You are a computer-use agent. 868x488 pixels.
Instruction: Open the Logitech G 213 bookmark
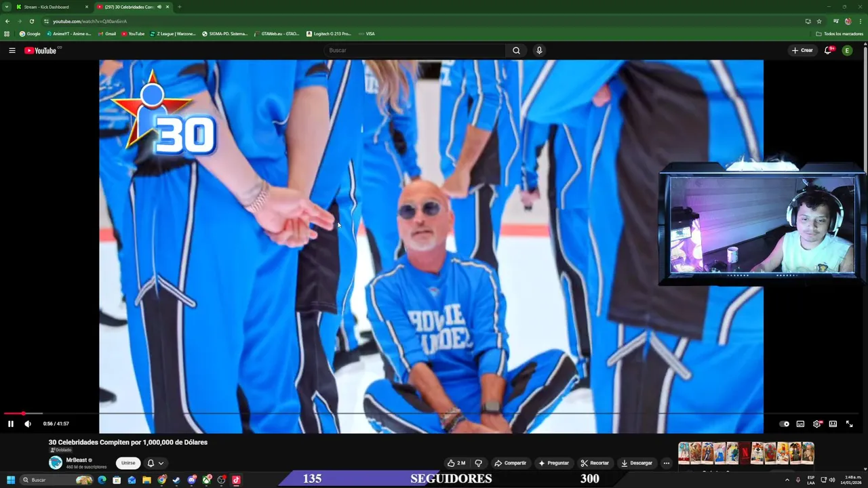[329, 33]
